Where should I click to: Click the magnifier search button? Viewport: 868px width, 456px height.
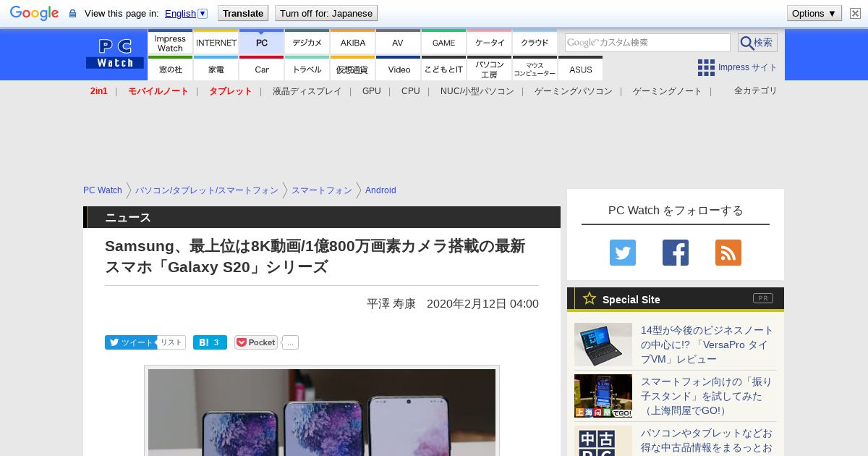pos(757,43)
